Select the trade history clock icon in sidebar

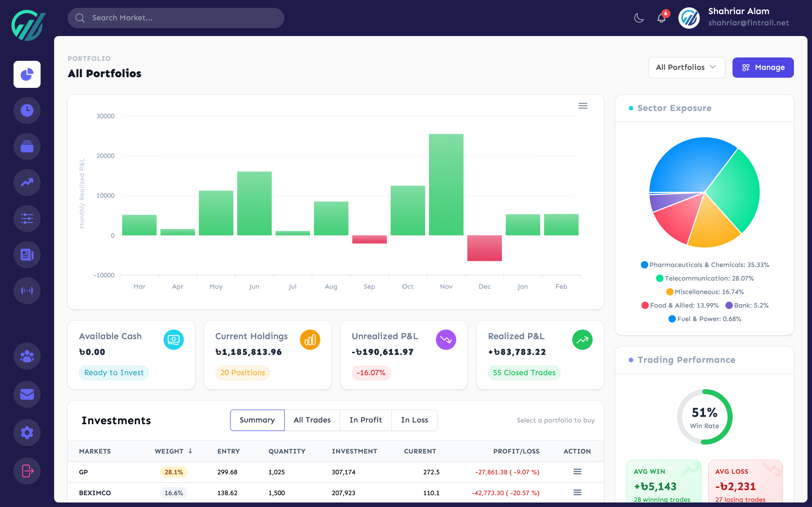pyautogui.click(x=27, y=110)
